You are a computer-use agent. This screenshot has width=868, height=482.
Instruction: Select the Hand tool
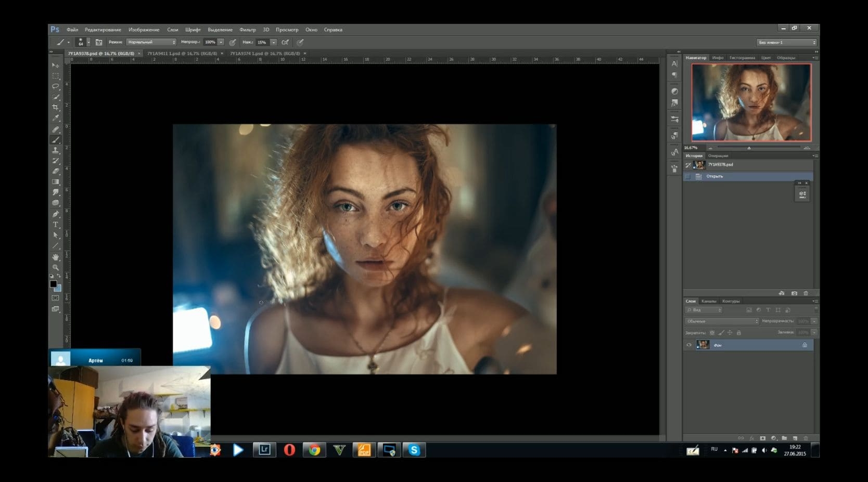coord(55,257)
